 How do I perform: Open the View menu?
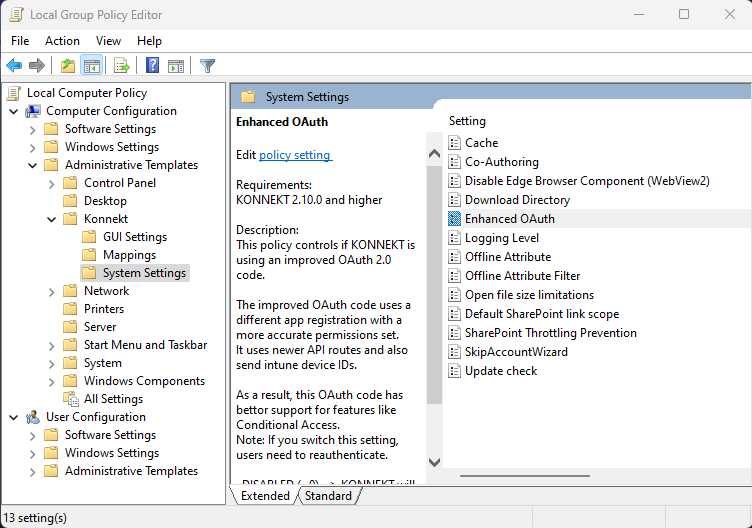tap(108, 41)
